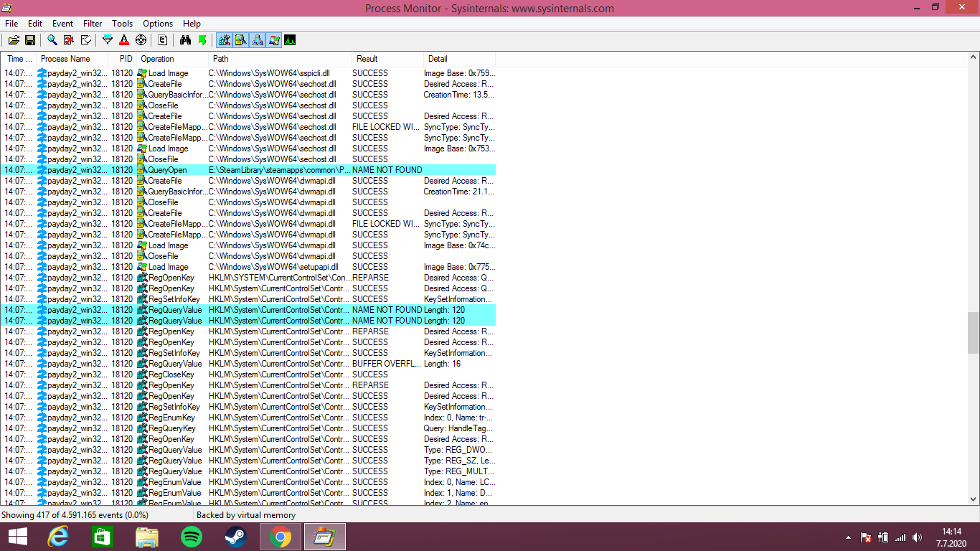This screenshot has height=551, width=980.
Task: Click the 'CreationTime: 21.1...' detail cell
Action: pyautogui.click(x=459, y=192)
